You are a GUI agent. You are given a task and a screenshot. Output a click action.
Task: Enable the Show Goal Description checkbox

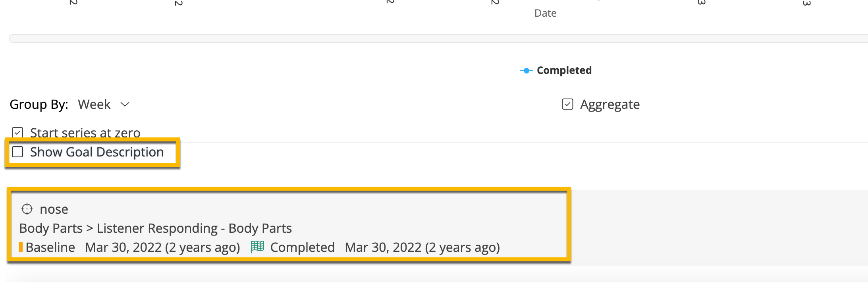(17, 152)
